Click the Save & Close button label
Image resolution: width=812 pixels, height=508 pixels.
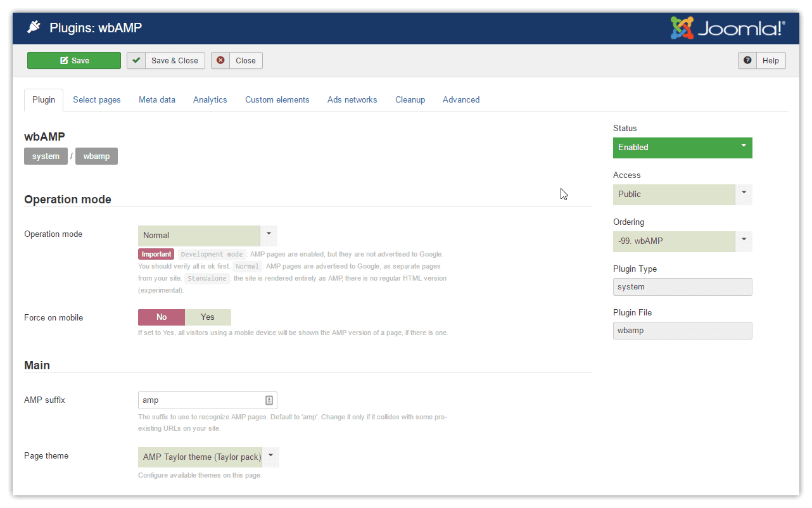pos(175,61)
